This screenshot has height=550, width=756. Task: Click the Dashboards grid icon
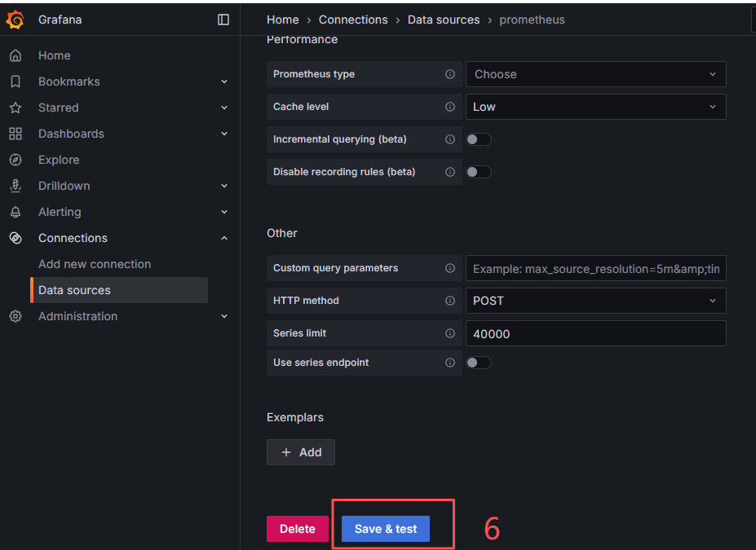pyautogui.click(x=15, y=134)
